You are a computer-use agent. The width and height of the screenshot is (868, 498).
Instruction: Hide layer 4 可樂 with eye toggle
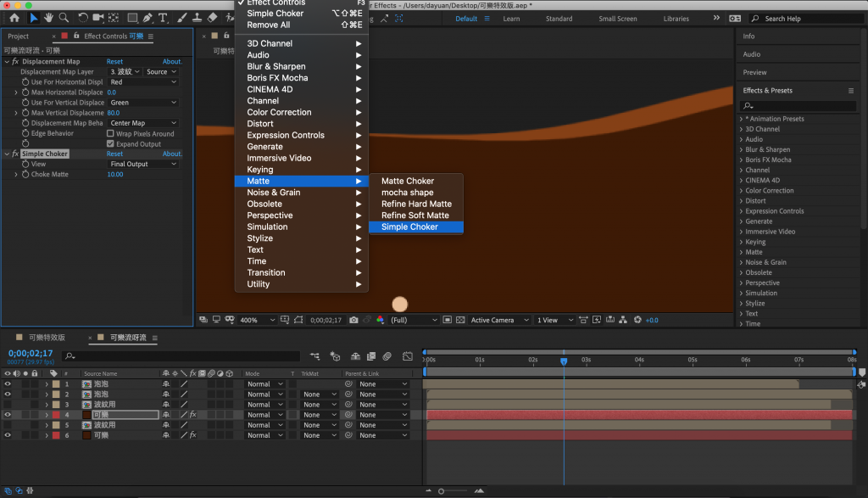tap(8, 414)
